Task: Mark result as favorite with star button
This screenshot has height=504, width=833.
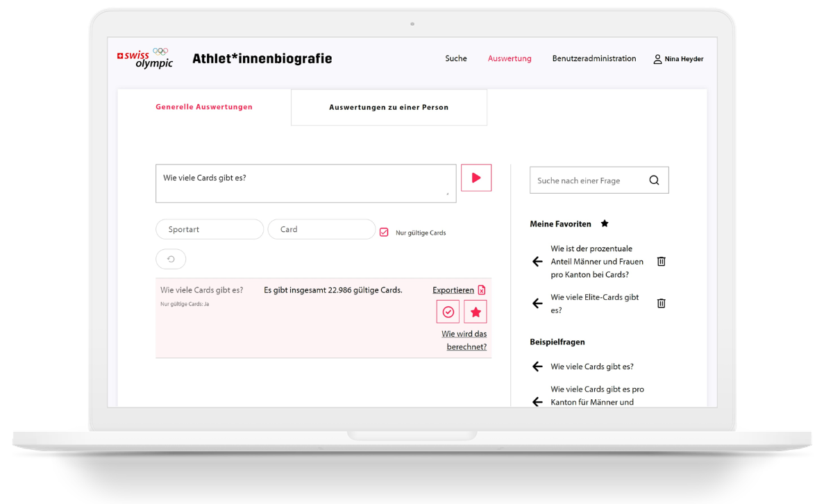Action: coord(476,312)
